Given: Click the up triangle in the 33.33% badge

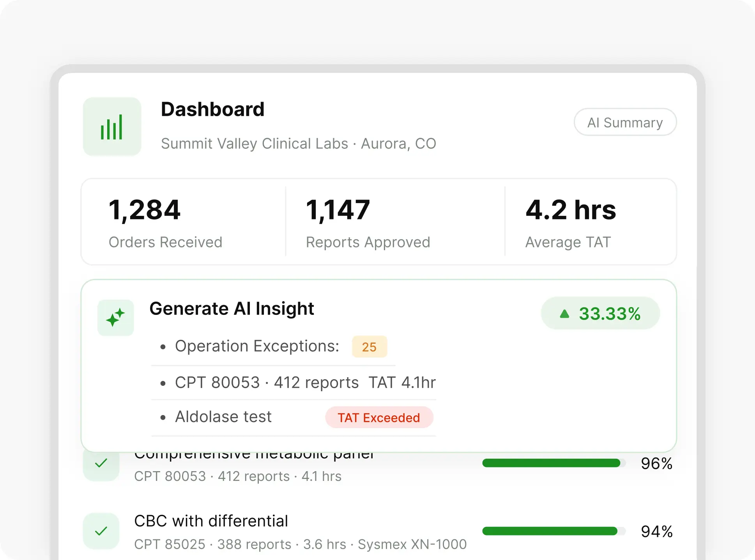Looking at the screenshot, I should coord(564,313).
